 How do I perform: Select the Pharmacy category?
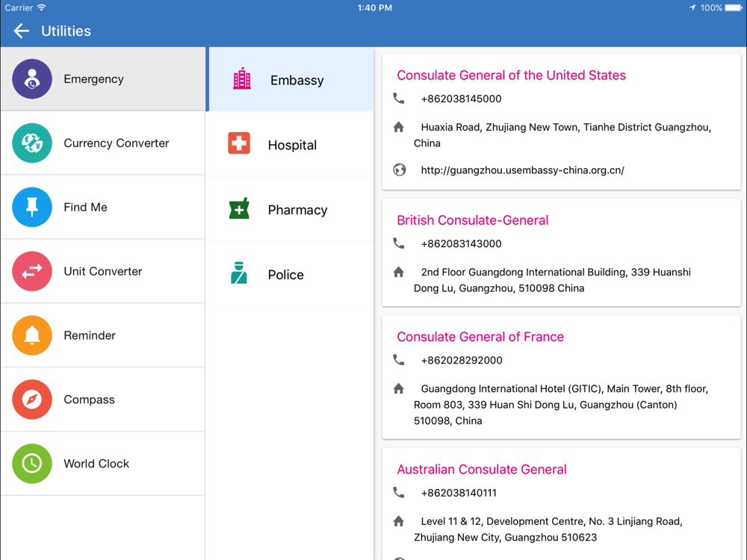(x=290, y=208)
